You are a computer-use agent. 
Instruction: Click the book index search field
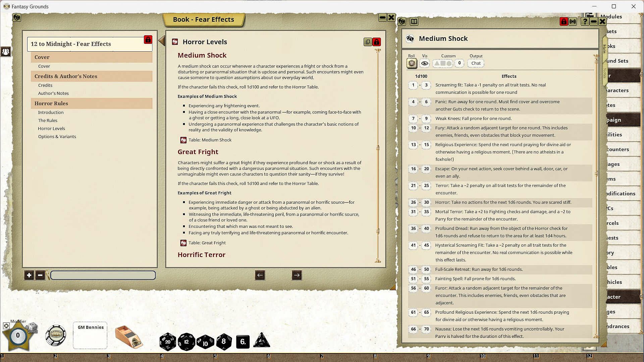[x=103, y=275]
